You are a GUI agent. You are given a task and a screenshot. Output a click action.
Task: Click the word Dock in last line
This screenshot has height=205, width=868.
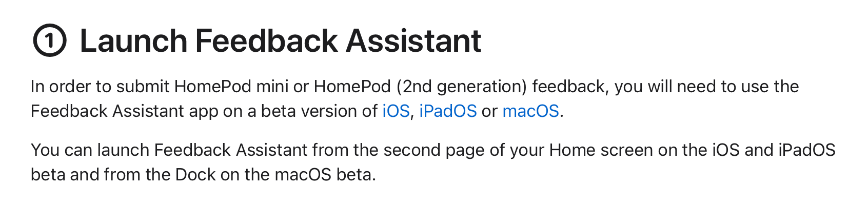click(x=195, y=175)
